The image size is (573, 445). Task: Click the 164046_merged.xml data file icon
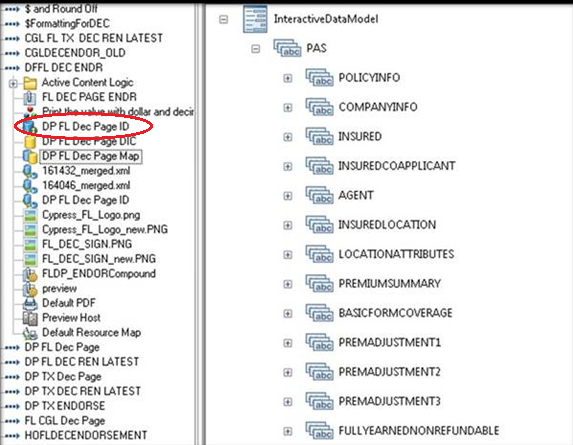point(30,186)
